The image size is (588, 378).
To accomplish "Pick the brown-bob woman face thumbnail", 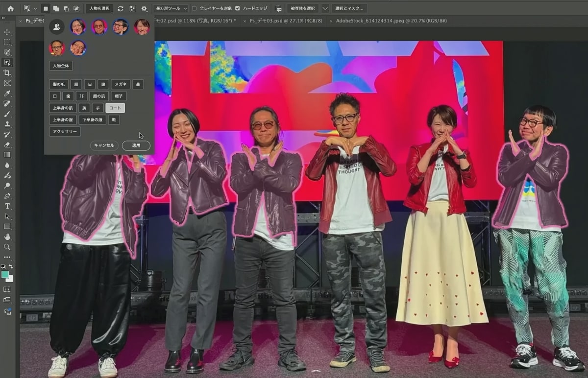I will pos(142,26).
